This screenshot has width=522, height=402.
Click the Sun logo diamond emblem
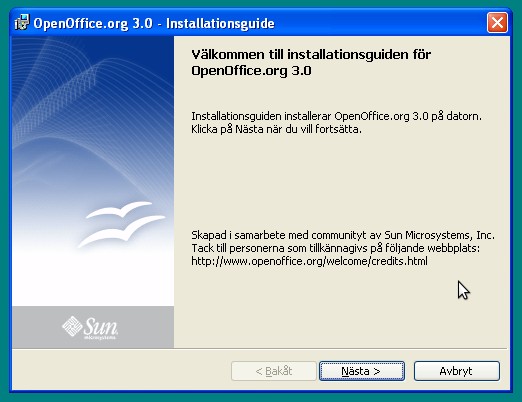pyautogui.click(x=72, y=326)
